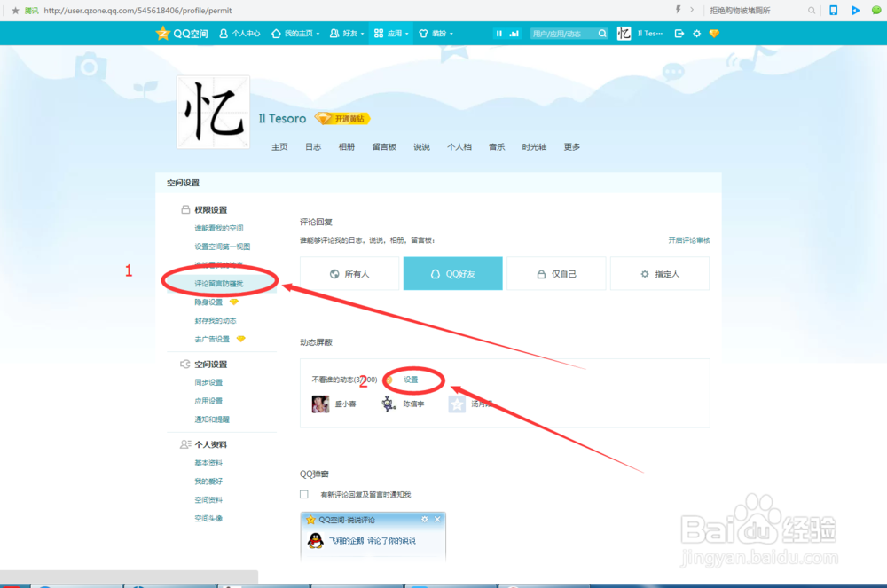Switch to the 说说 tab
This screenshot has width=887, height=588.
coord(421,147)
